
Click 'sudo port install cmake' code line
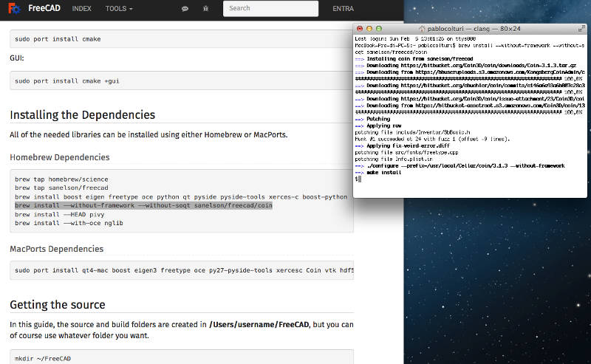(x=58, y=39)
